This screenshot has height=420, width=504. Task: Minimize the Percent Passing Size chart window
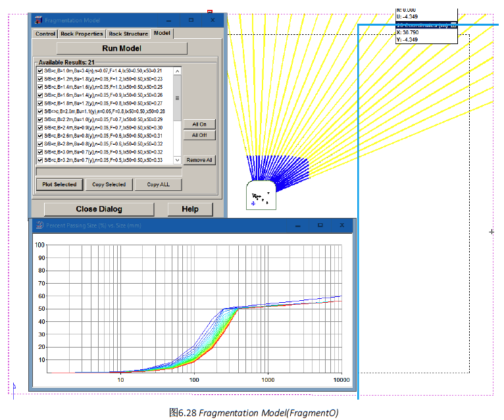click(297, 225)
